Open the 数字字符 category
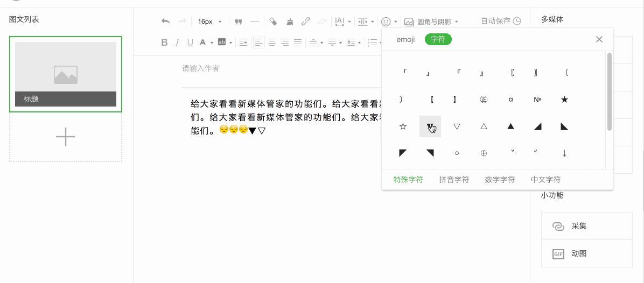 pos(500,180)
